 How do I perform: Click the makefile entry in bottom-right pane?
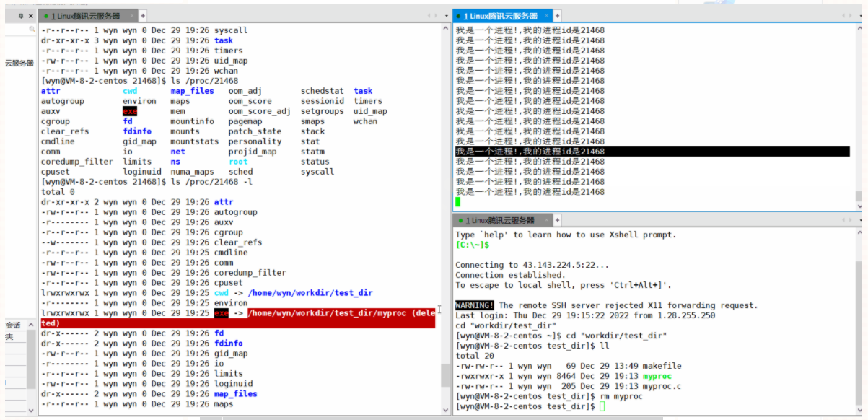point(662,367)
